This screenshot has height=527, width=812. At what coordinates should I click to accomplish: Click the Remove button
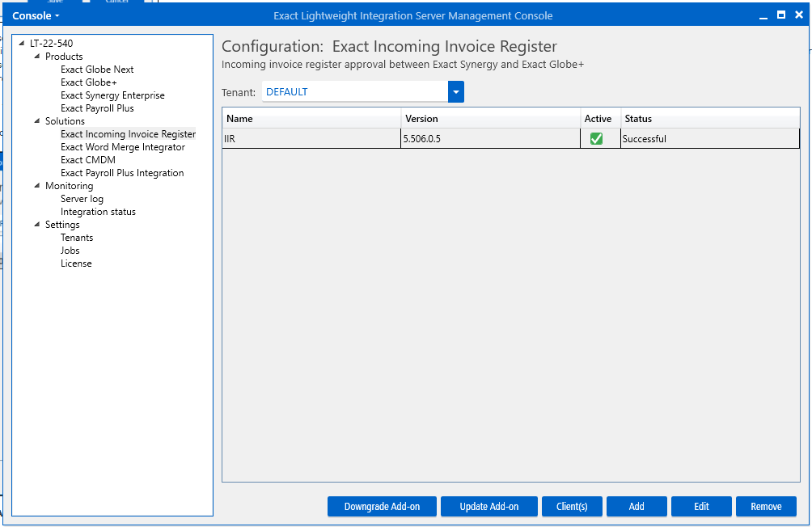tap(766, 507)
